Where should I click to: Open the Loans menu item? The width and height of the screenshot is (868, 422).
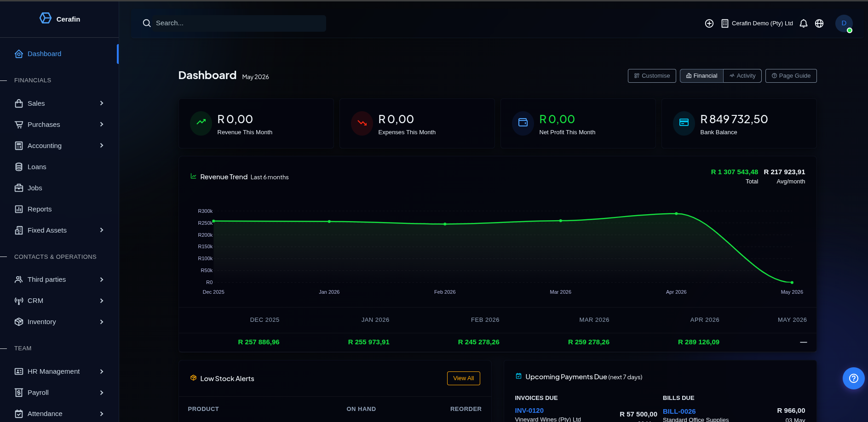pos(59,167)
